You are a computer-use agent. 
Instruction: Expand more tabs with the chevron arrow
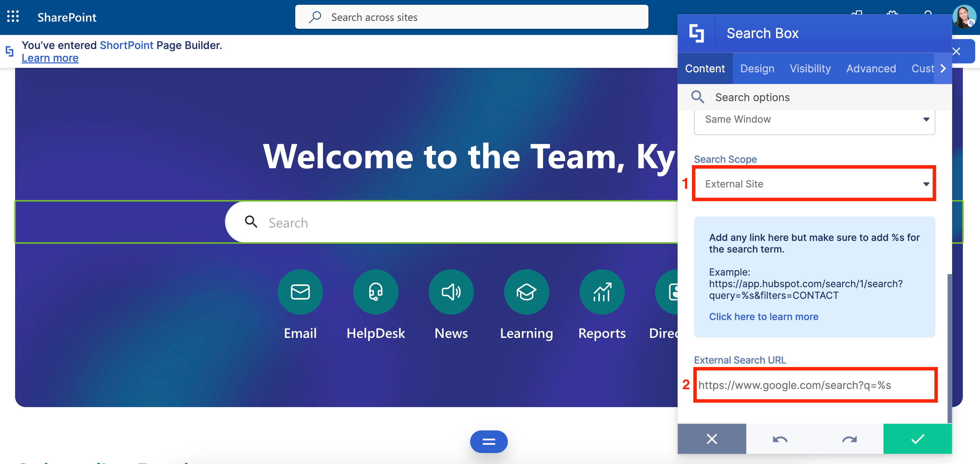tap(943, 69)
